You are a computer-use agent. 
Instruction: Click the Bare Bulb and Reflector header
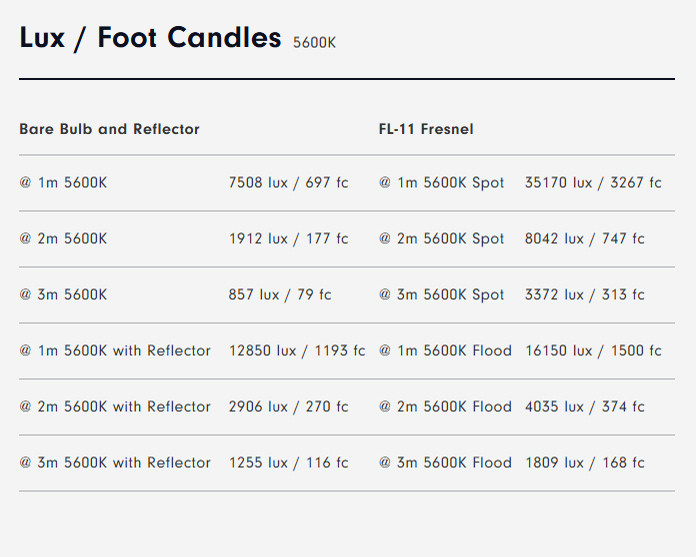(109, 129)
